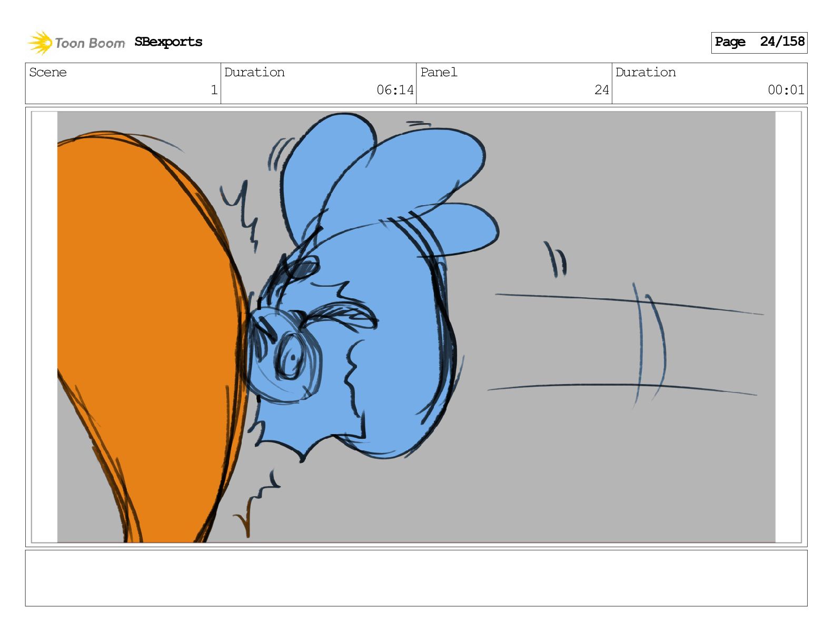The width and height of the screenshot is (834, 644).
Task: Click the Duration label beside Panel
Action: pyautogui.click(x=646, y=72)
